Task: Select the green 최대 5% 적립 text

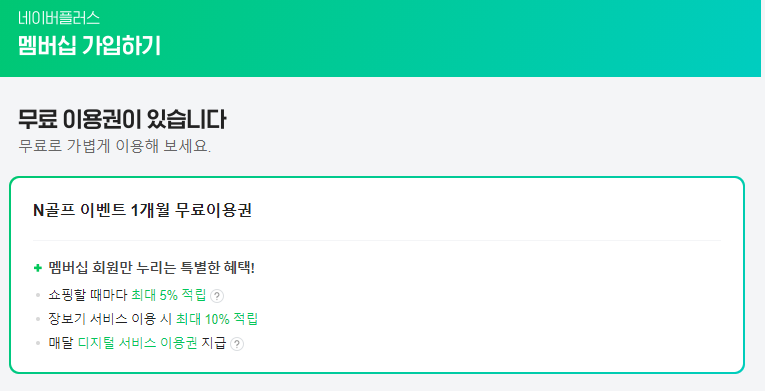Action: point(169,295)
